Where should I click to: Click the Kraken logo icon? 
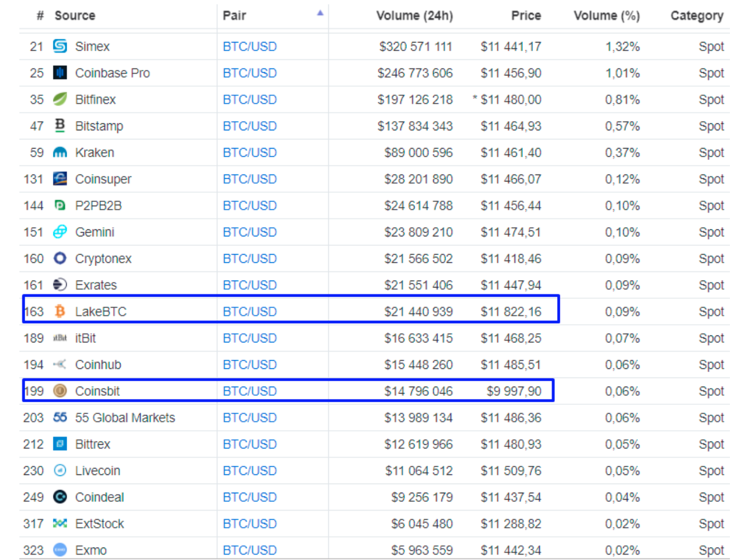tap(60, 152)
